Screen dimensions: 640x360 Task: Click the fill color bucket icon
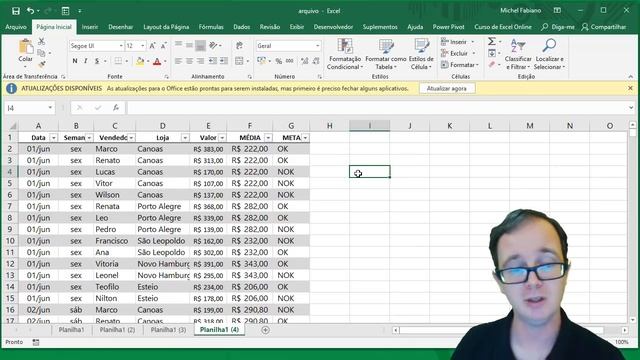point(140,61)
